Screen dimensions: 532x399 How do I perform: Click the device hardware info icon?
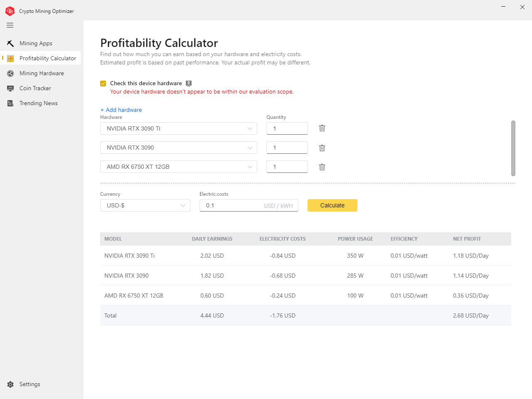click(189, 84)
